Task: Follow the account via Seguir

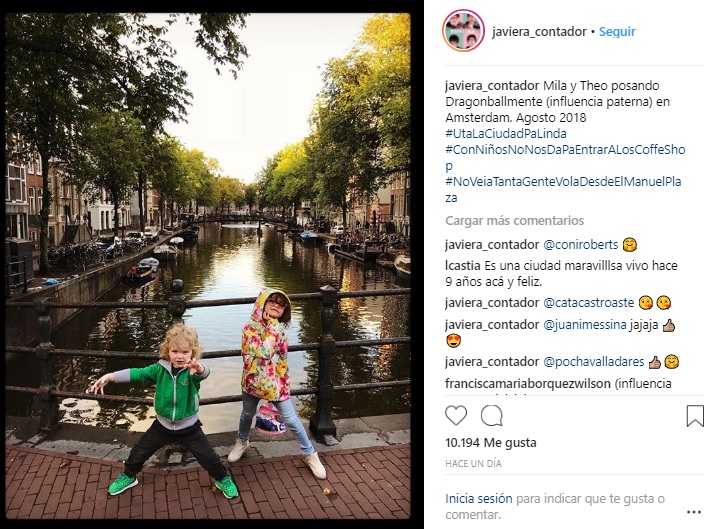Action: pyautogui.click(x=617, y=31)
